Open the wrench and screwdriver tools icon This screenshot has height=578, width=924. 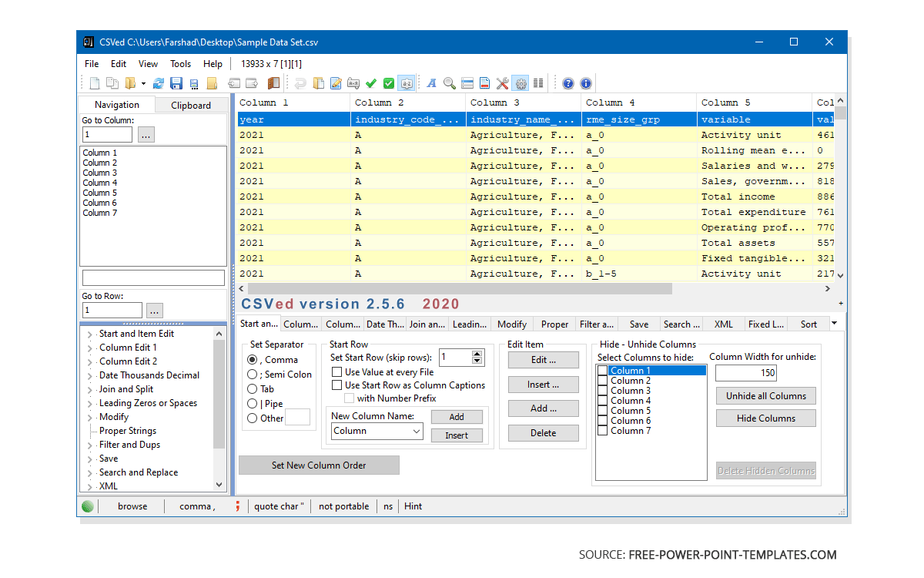(x=503, y=83)
